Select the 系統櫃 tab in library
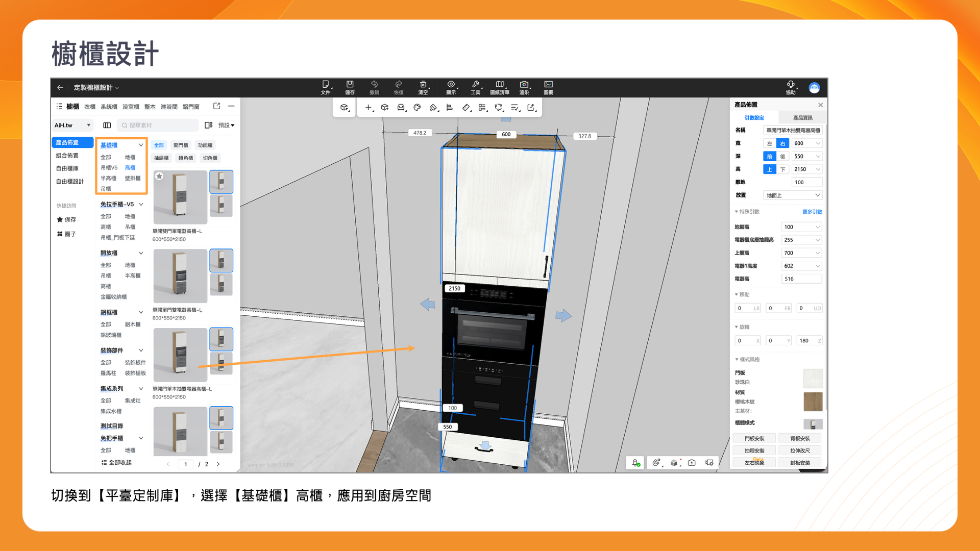The width and height of the screenshot is (980, 551). point(109,107)
